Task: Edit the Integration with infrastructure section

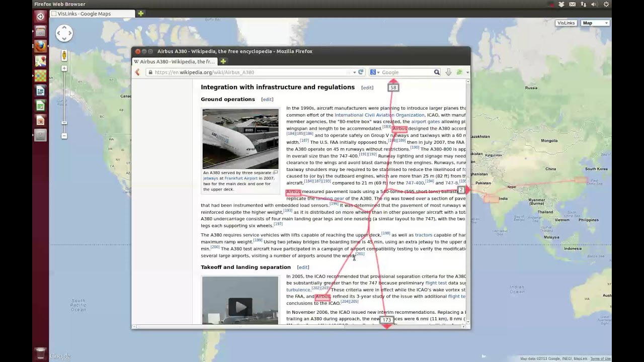Action: point(367,87)
